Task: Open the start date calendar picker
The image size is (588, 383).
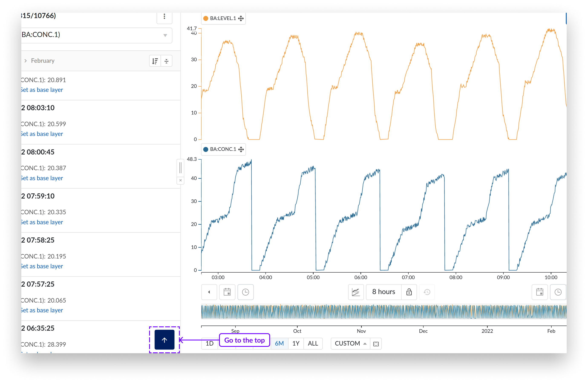Action: pyautogui.click(x=227, y=292)
